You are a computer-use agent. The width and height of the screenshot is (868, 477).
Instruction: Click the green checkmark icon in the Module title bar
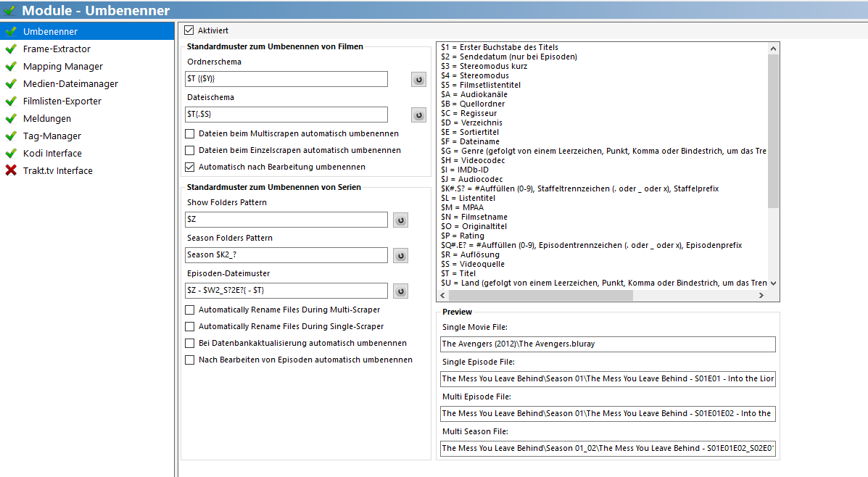9,10
